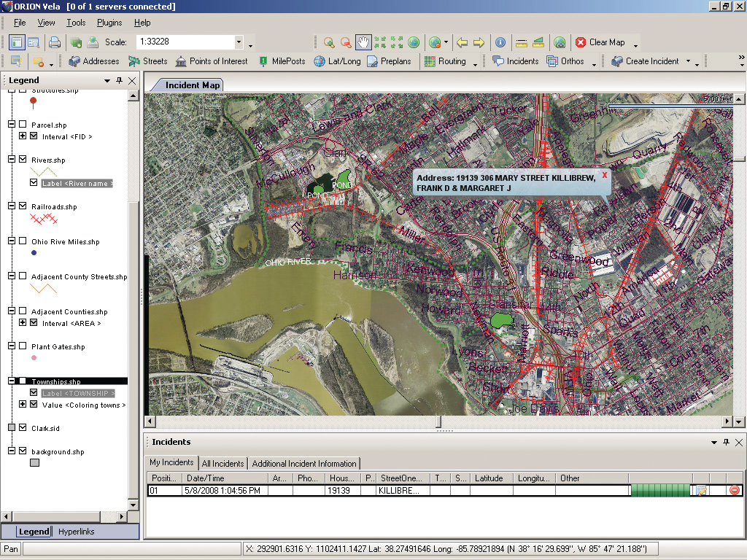Screen dimensions: 747x560
Task: Switch to the All Incidents tab
Action: click(x=222, y=463)
